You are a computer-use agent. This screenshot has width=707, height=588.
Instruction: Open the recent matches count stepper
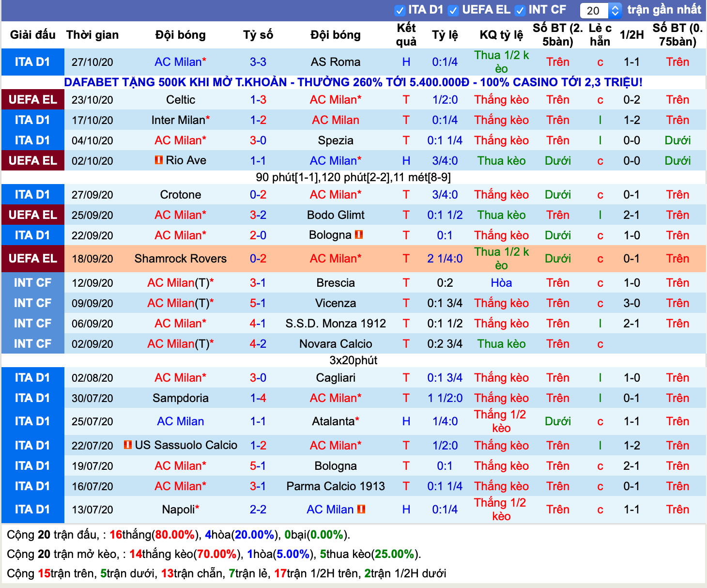615,10
